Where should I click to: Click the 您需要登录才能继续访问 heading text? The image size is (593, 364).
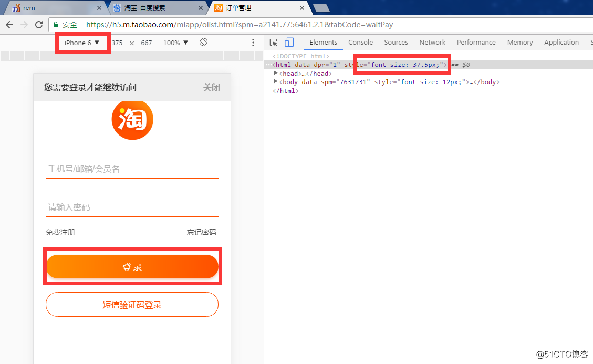pyautogui.click(x=90, y=87)
